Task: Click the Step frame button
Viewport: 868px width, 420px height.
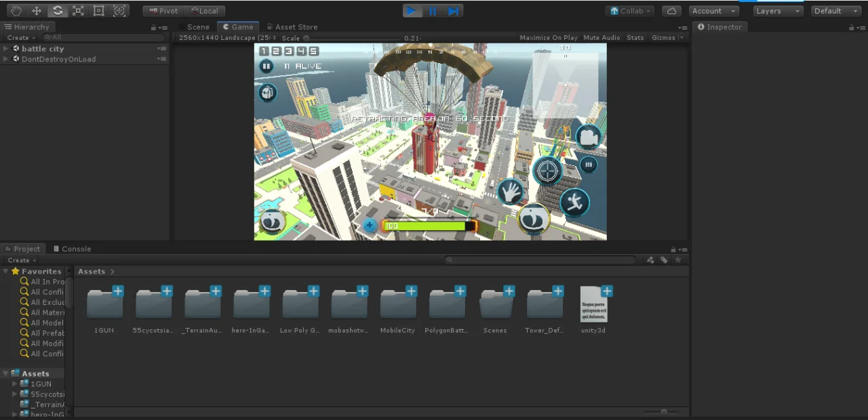Action: tap(454, 11)
